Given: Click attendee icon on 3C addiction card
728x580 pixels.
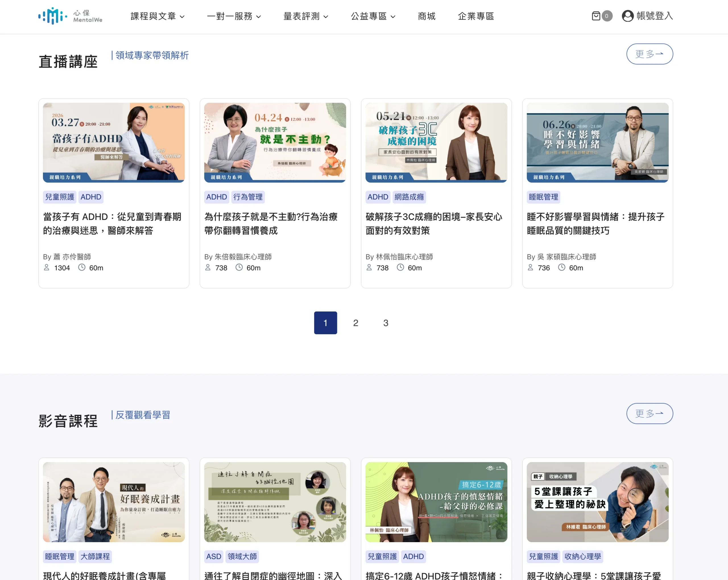Looking at the screenshot, I should (369, 268).
